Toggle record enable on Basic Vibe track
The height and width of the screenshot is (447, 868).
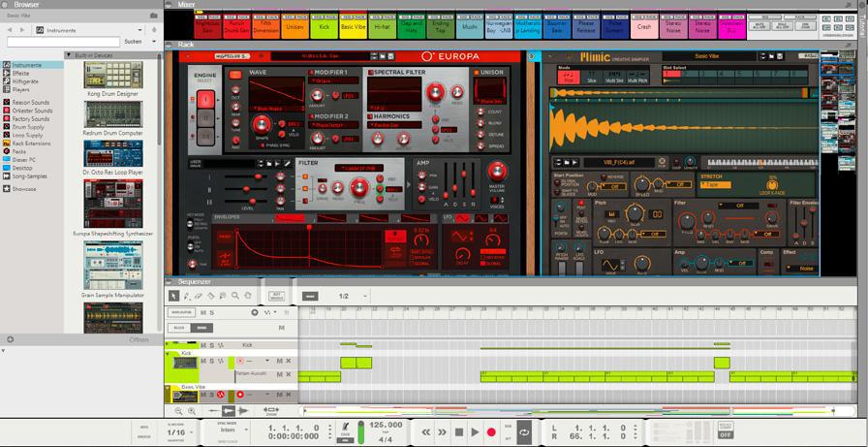pos(240,395)
